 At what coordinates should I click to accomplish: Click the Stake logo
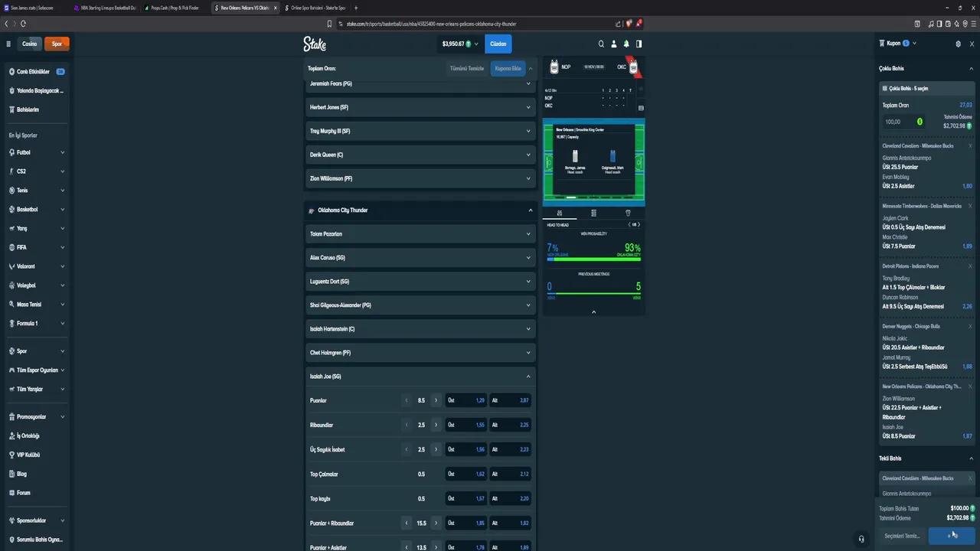[315, 44]
